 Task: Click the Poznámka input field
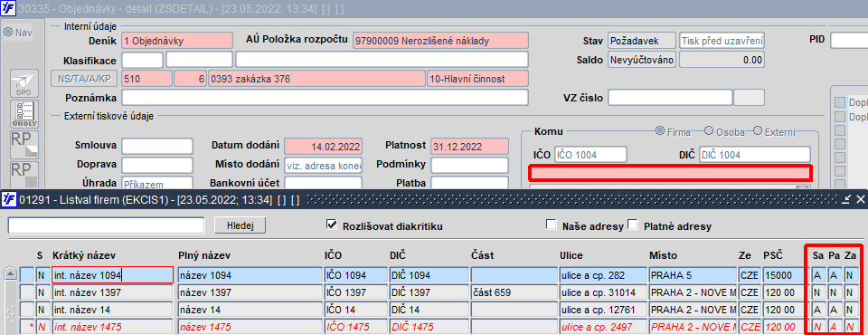pyautogui.click(x=325, y=98)
